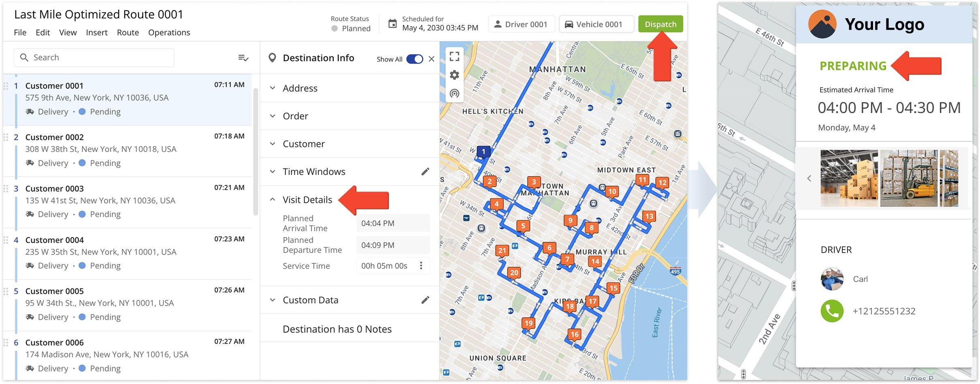
Task: Click the Service Time 00h 05m 00s field
Action: click(393, 266)
